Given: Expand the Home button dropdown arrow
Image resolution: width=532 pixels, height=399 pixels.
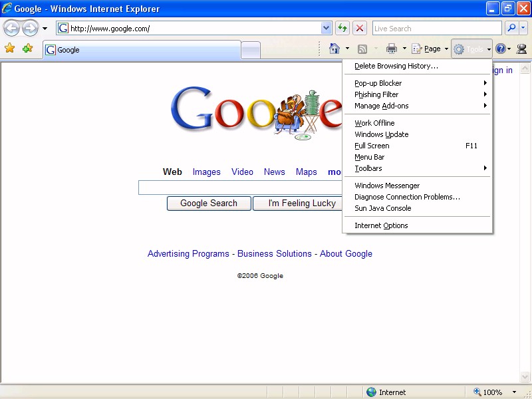Looking at the screenshot, I should tap(347, 49).
